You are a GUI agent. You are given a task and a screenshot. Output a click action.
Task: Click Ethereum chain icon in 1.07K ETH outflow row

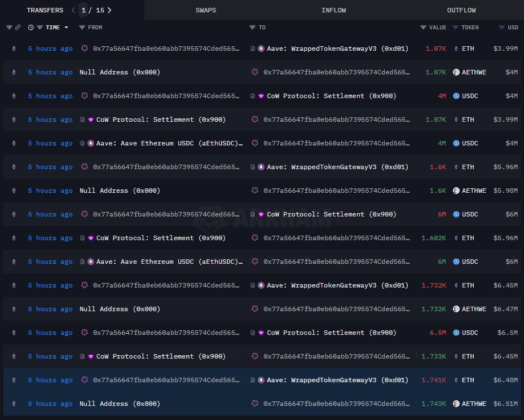(14, 48)
